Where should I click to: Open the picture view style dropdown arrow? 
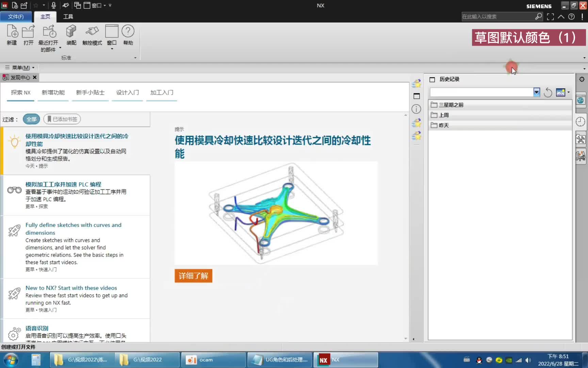(568, 92)
